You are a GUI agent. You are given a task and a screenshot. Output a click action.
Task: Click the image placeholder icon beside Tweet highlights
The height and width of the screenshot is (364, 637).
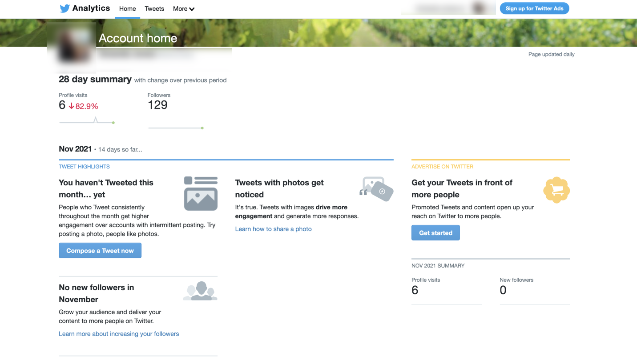[x=201, y=193]
